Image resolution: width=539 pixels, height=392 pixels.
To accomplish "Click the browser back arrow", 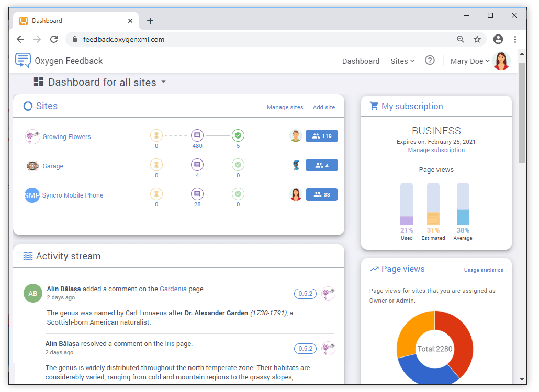I will coord(20,39).
